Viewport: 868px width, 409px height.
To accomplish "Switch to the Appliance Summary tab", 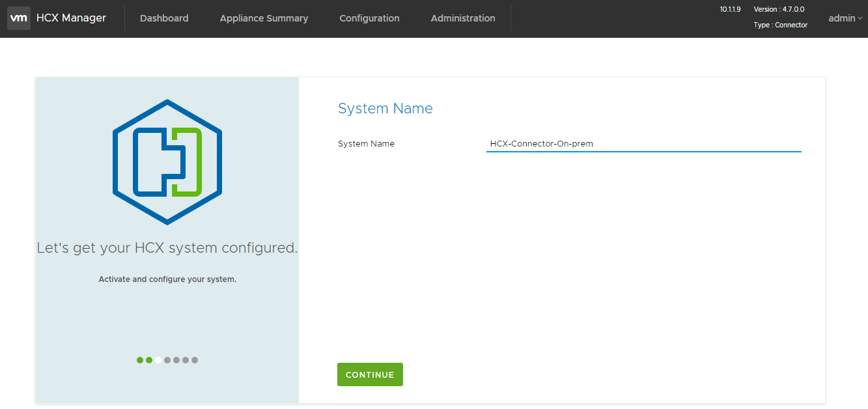I will pyautogui.click(x=263, y=18).
